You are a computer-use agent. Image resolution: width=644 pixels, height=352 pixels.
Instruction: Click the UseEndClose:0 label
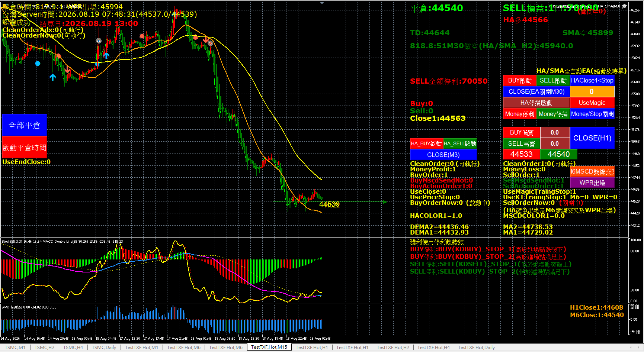pyautogui.click(x=26, y=162)
